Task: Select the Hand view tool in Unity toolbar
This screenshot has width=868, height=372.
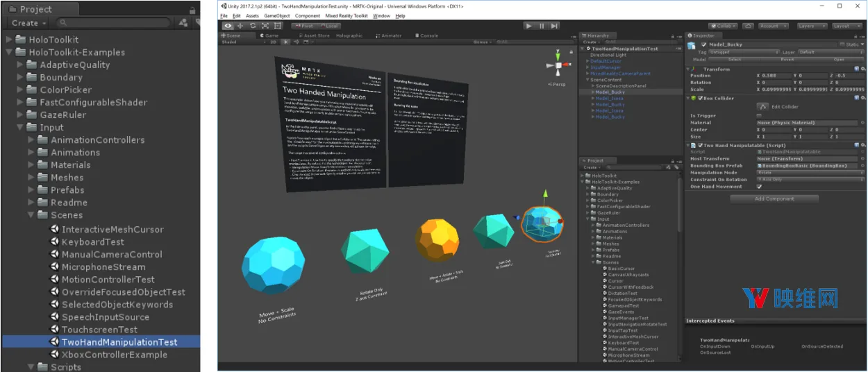Action: (228, 26)
